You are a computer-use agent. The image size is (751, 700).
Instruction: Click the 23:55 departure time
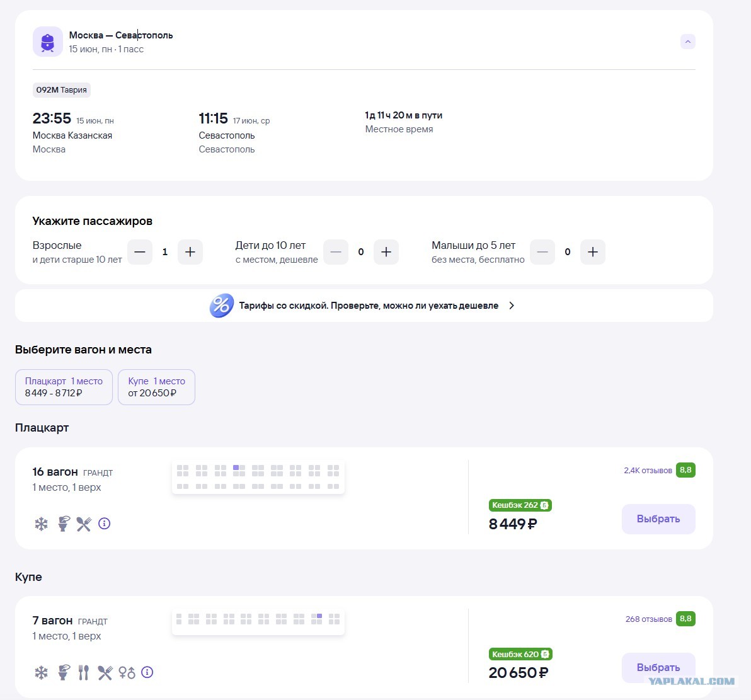52,118
